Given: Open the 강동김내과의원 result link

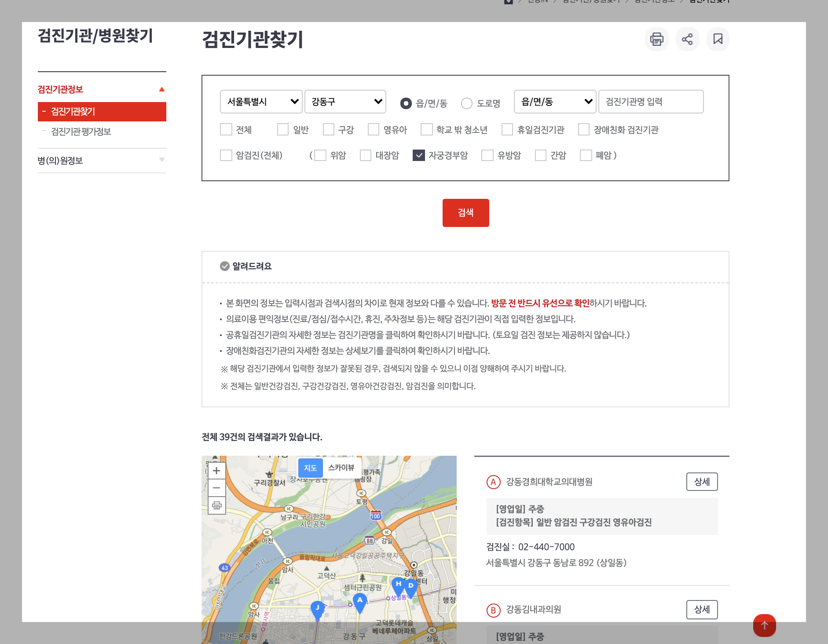Looking at the screenshot, I should 534,610.
